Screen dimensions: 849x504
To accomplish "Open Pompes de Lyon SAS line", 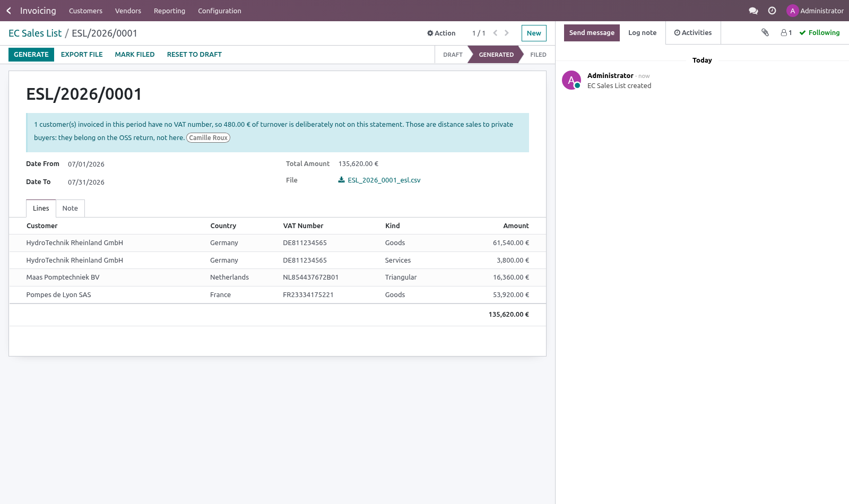I will click(x=278, y=295).
